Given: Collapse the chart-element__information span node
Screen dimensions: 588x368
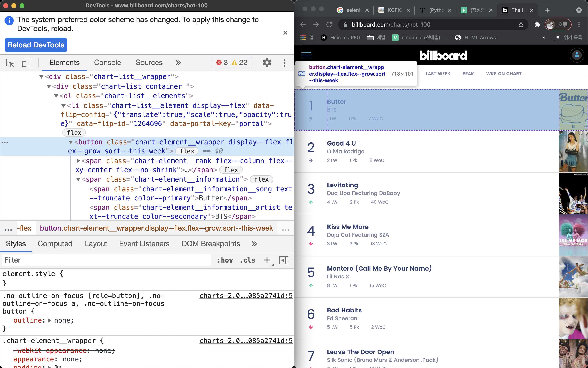Looking at the screenshot, I should pos(78,180).
